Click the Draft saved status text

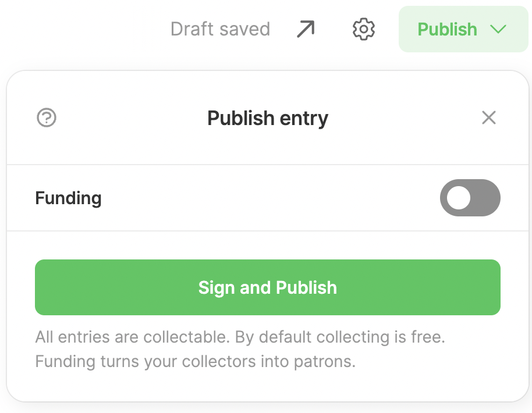(x=220, y=29)
